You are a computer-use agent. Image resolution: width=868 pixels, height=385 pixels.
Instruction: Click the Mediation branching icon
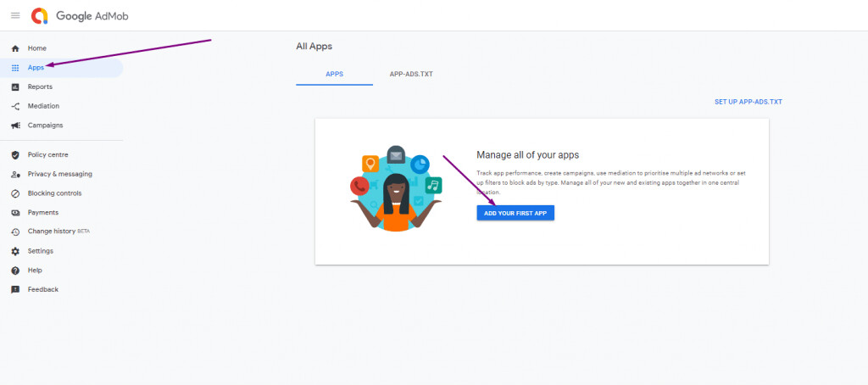click(x=15, y=106)
